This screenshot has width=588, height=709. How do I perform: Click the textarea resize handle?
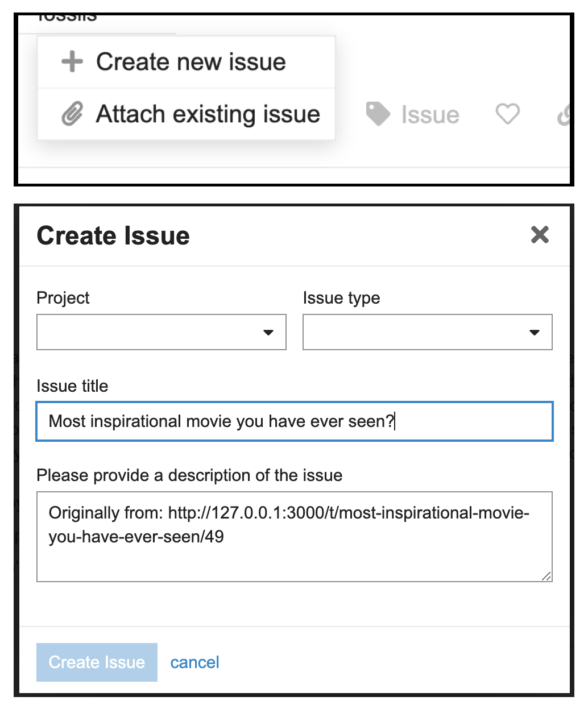(548, 575)
